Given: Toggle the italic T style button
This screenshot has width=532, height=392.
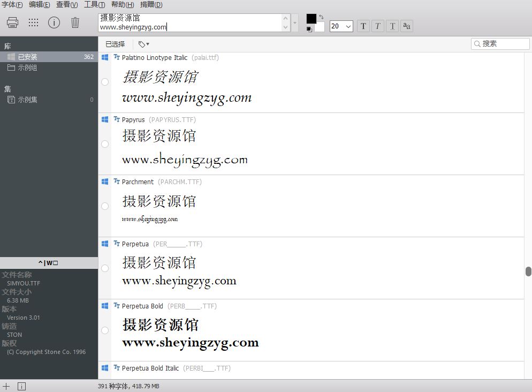Looking at the screenshot, I should tap(377, 26).
